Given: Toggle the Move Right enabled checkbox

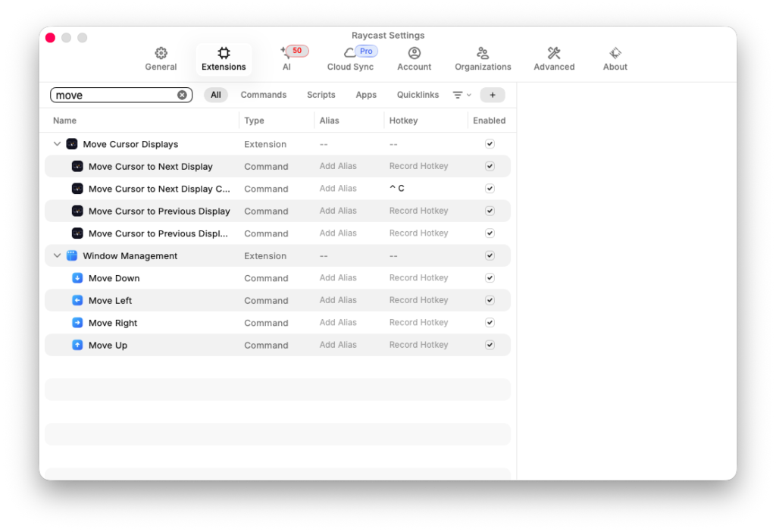Looking at the screenshot, I should tap(490, 323).
